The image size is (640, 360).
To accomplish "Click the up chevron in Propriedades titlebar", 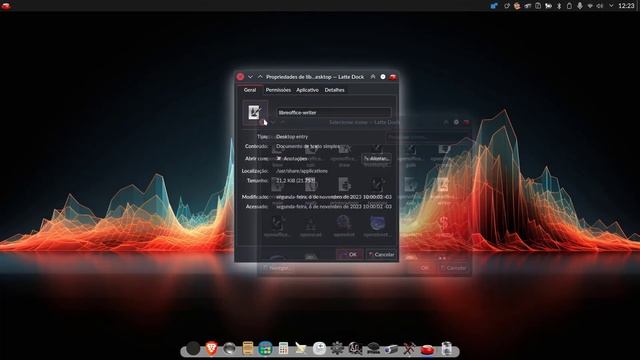I will pos(260,77).
